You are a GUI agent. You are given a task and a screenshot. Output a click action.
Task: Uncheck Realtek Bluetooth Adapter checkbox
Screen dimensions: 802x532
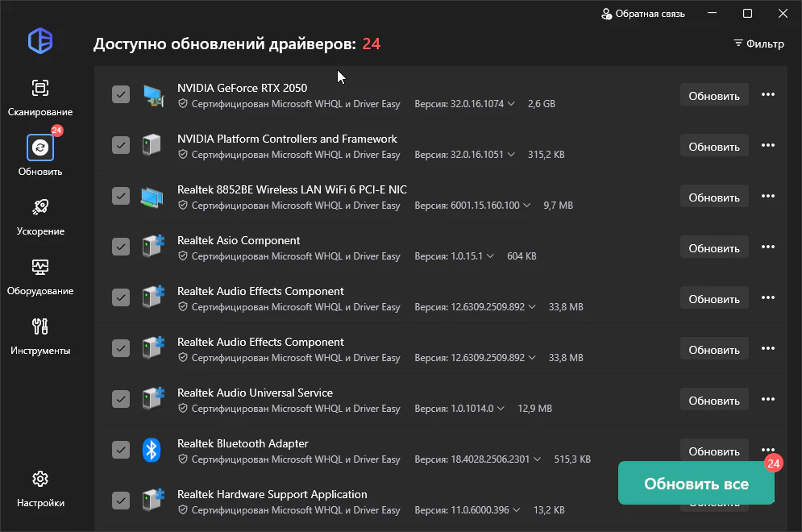point(121,450)
